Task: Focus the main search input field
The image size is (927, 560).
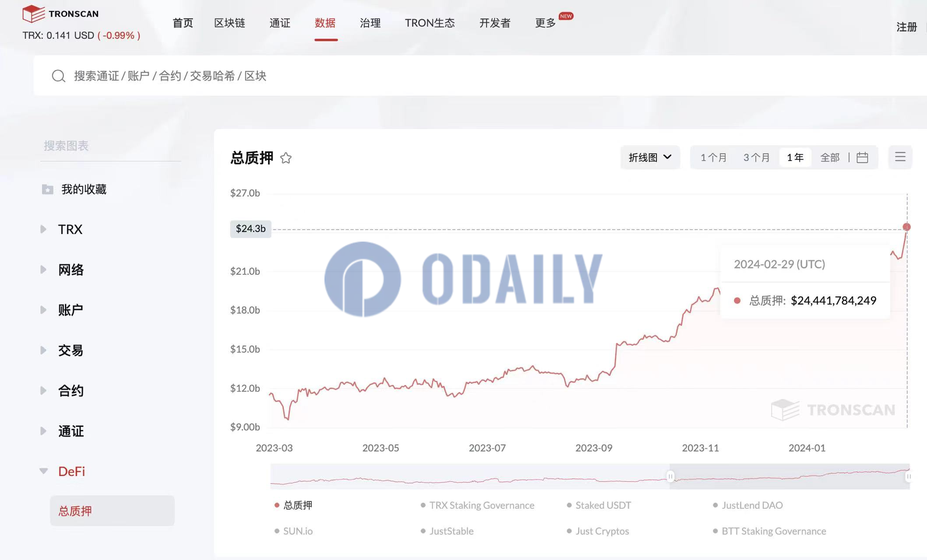Action: (x=480, y=76)
